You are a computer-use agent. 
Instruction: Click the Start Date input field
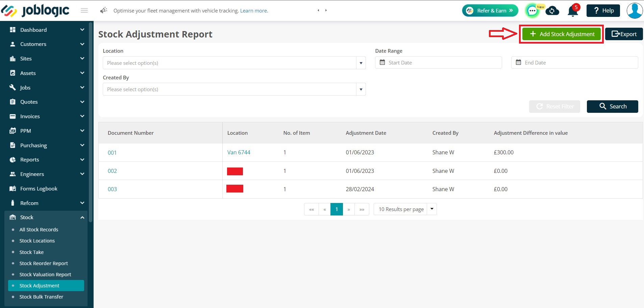(438, 62)
